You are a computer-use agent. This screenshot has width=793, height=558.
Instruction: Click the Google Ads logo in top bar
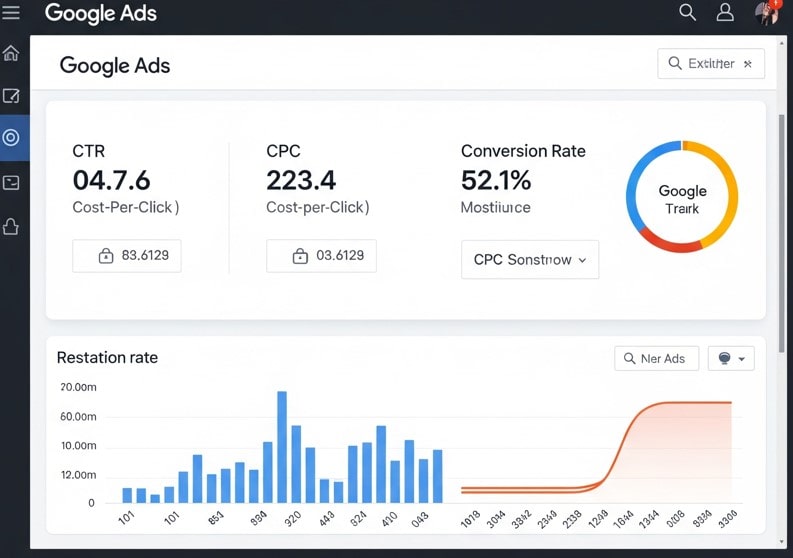click(x=101, y=13)
